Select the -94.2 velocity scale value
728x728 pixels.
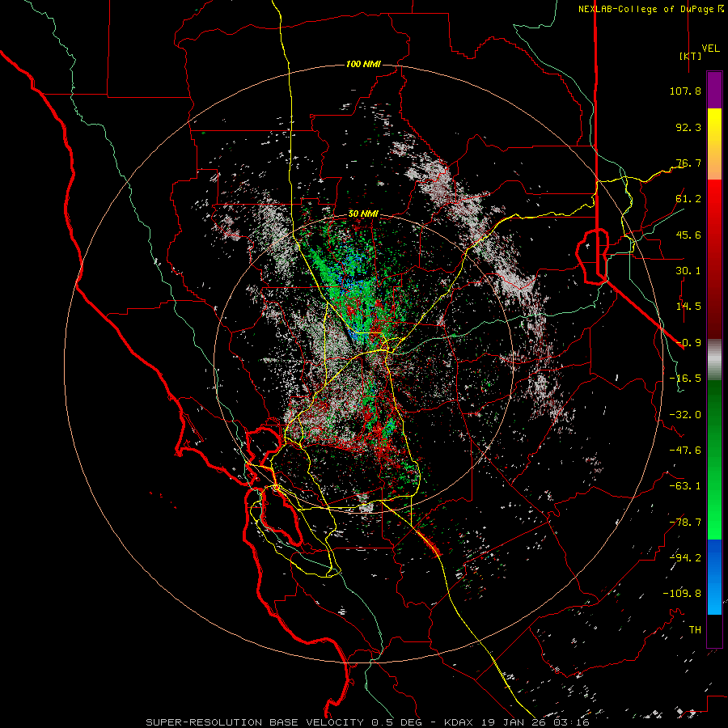685,557
